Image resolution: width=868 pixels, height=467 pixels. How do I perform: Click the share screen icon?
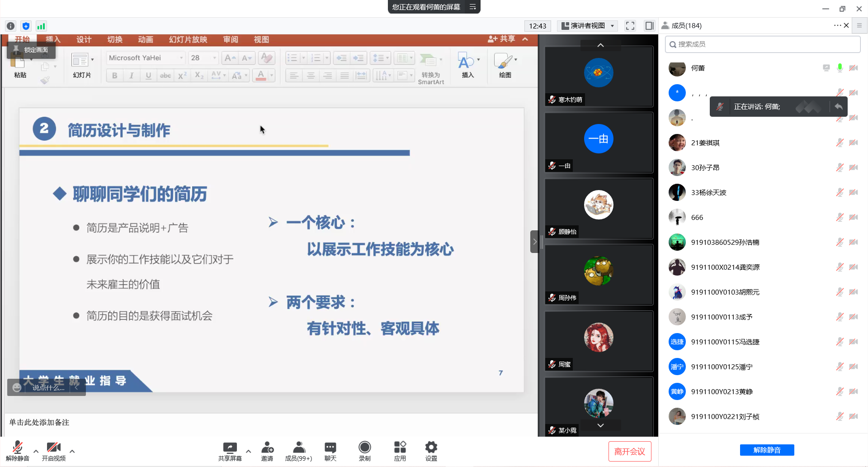pyautogui.click(x=230, y=448)
